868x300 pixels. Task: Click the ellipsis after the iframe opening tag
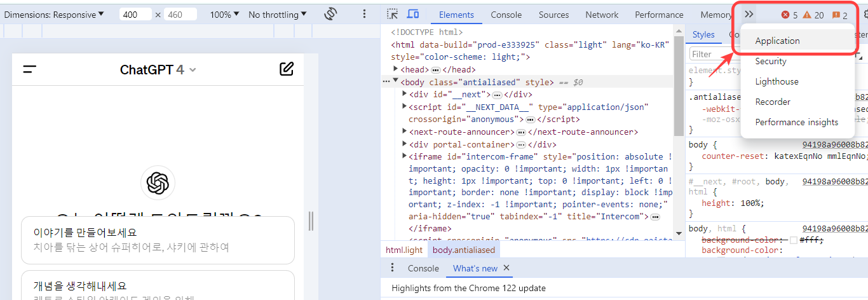[655, 217]
